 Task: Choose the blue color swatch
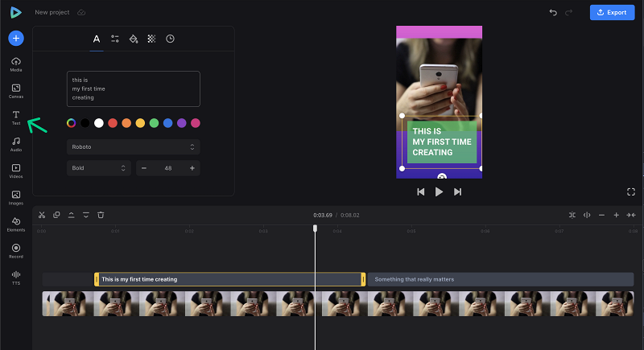coord(168,123)
